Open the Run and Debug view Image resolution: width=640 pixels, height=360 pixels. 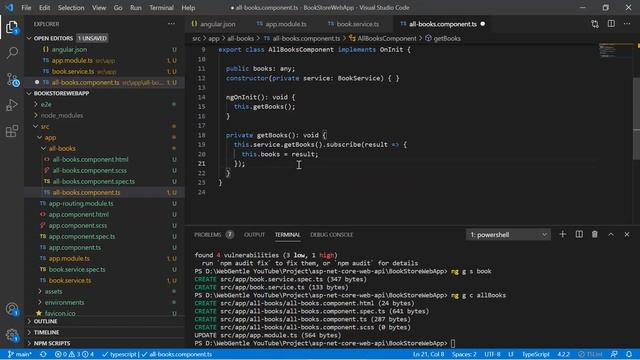coord(12,105)
